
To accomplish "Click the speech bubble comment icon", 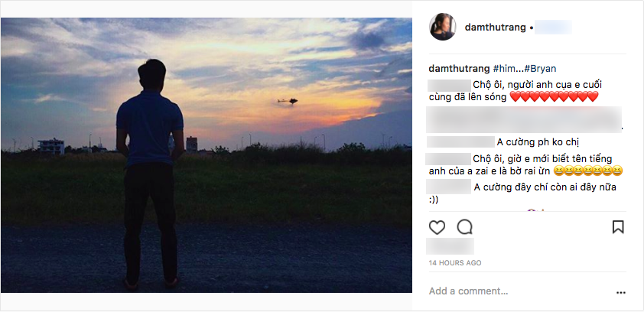I will coord(464,227).
